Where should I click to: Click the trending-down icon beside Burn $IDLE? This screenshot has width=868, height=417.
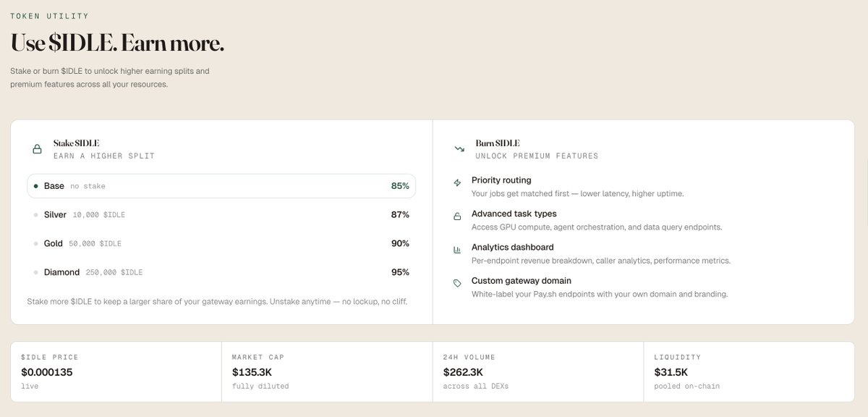[459, 149]
